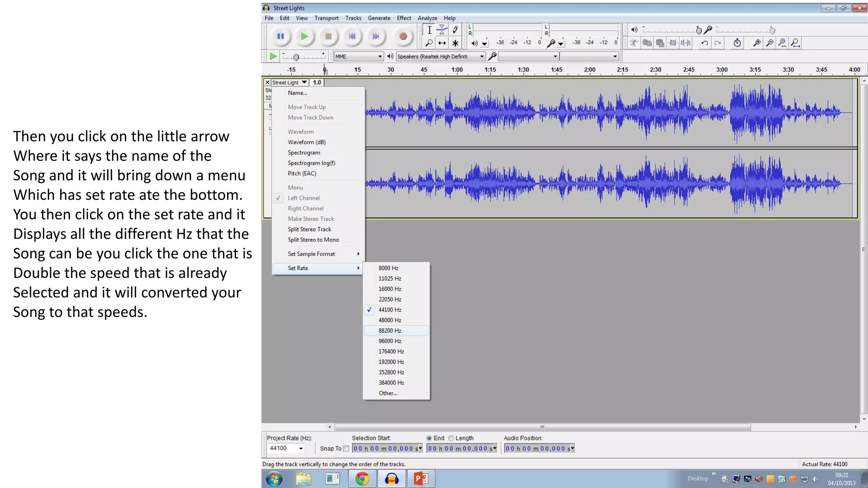Image resolution: width=868 pixels, height=488 pixels.
Task: Click the Selection Start time field
Action: pyautogui.click(x=387, y=449)
